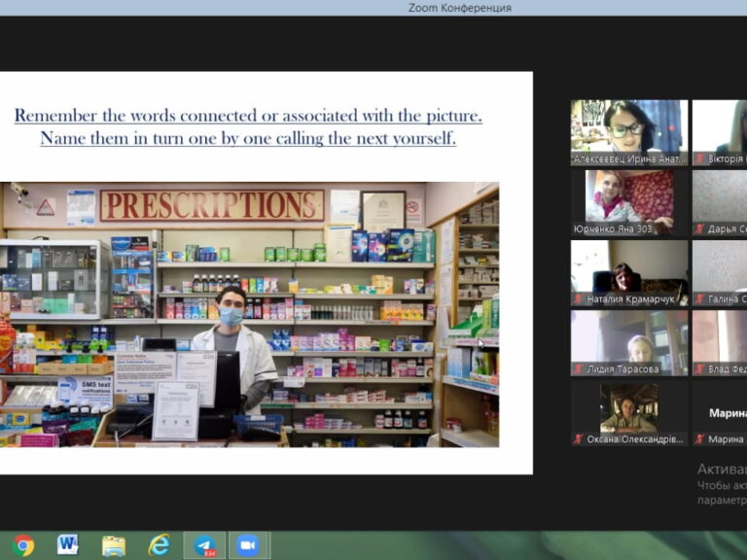This screenshot has height=560, width=747.
Task: Click muted mic icon beside Оксана Олександрівна
Action: coord(578,439)
